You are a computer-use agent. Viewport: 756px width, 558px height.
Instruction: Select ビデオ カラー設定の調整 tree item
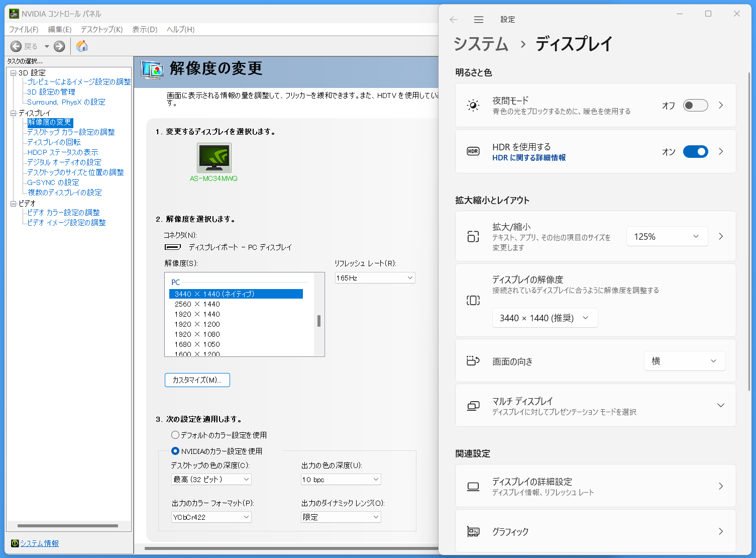coord(63,213)
